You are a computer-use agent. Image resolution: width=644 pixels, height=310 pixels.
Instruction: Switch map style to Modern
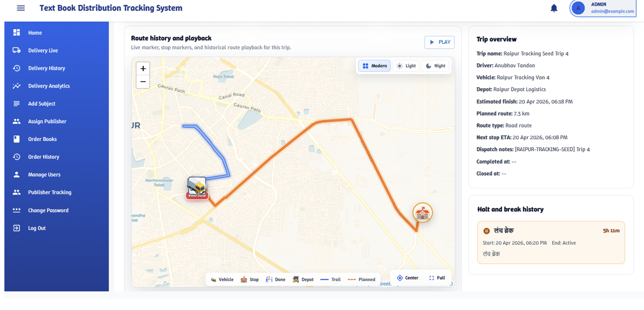click(x=375, y=66)
